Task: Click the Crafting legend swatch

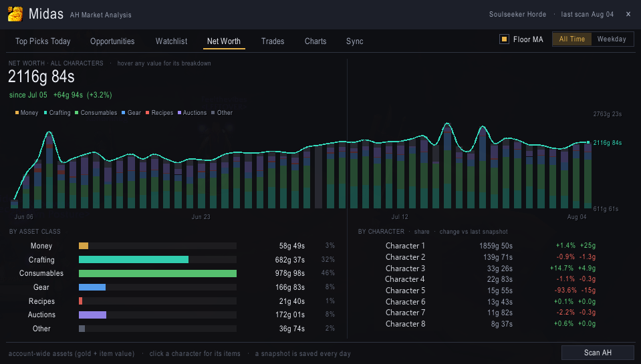Action: 45,113
